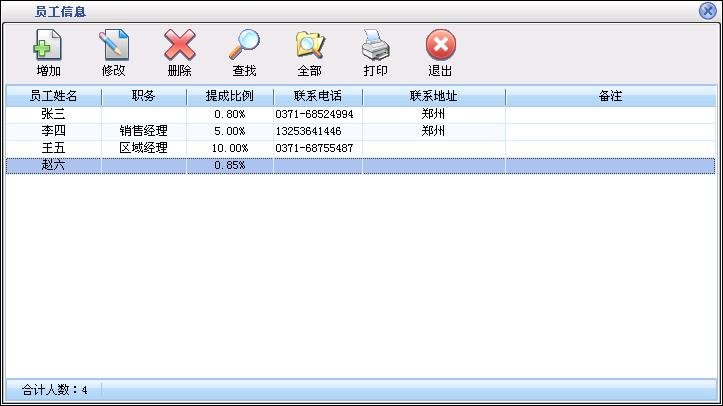Click the 打印 (Print) printer icon
The image size is (723, 406).
(375, 47)
